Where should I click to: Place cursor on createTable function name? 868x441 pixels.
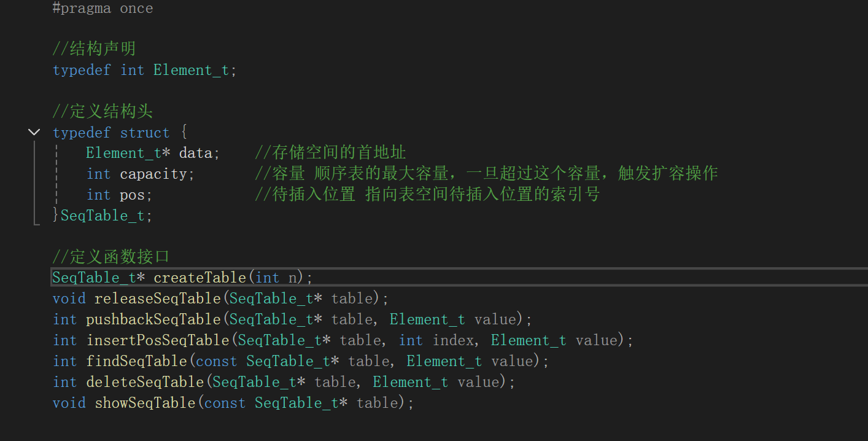(200, 278)
